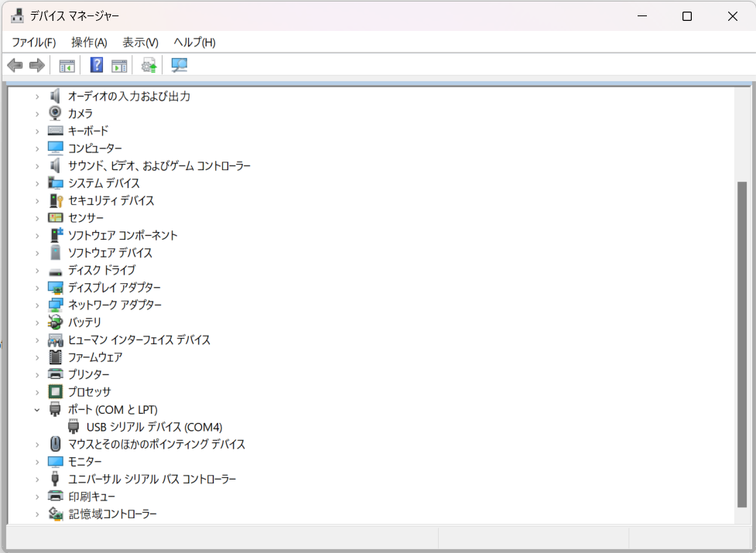
Task: Expand the ネットワーク アダプター chevron
Action: click(37, 306)
